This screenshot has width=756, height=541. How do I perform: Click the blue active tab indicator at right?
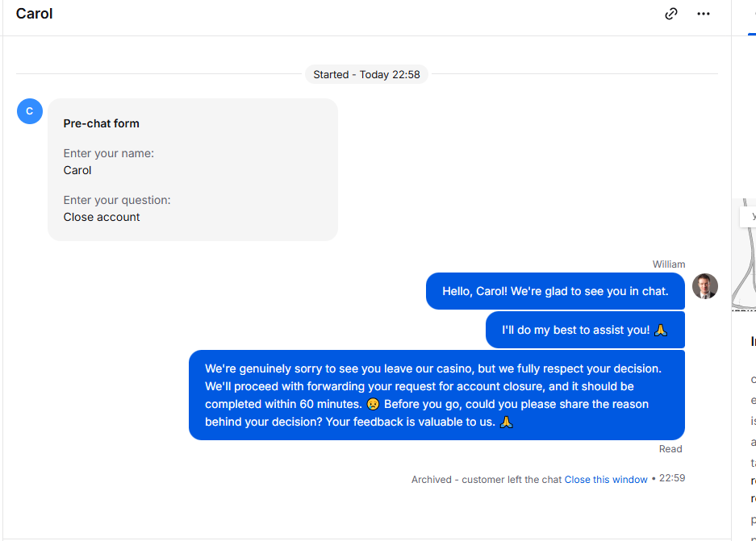[x=752, y=34]
